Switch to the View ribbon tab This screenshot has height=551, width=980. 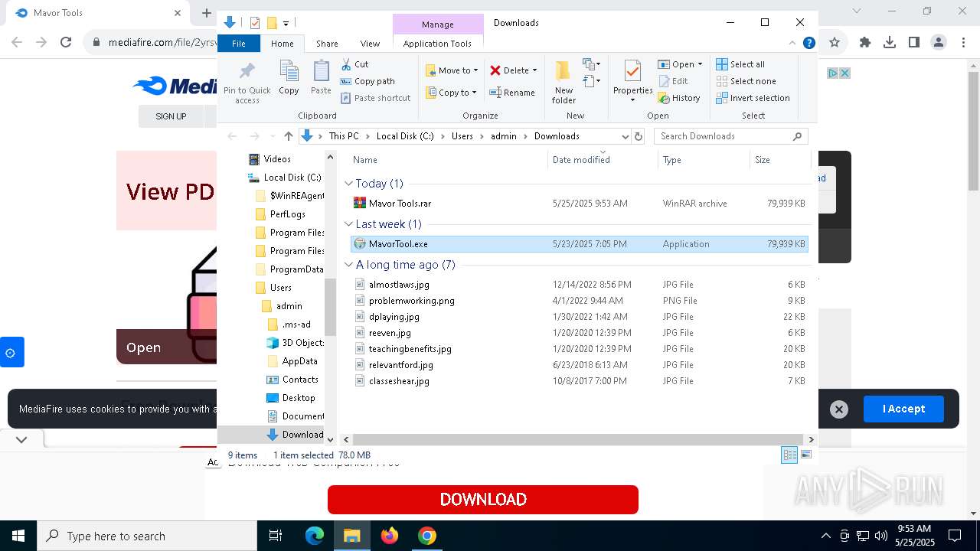(370, 44)
